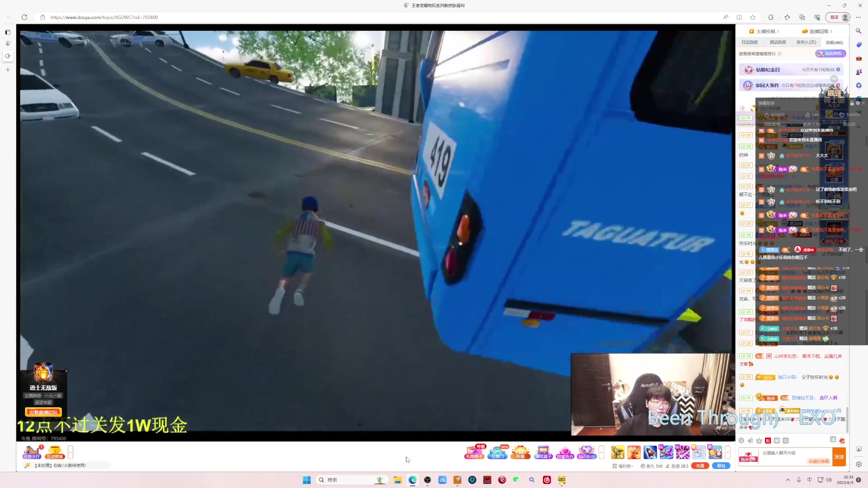Open the 礼物周卡 gift weekly card
Image resolution: width=868 pixels, height=488 pixels.
click(474, 452)
